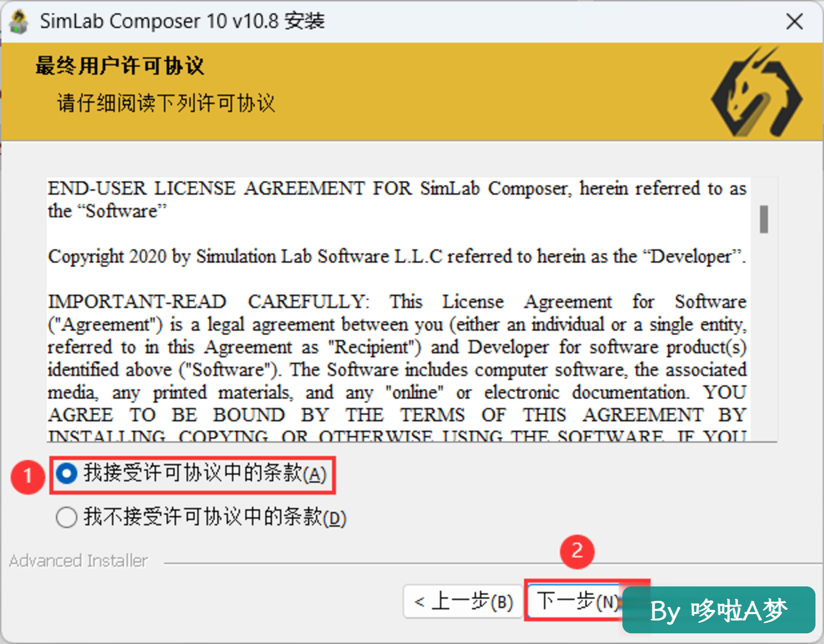824x644 pixels.
Task: Click the license agreement scrollbar thumb
Action: point(764,219)
